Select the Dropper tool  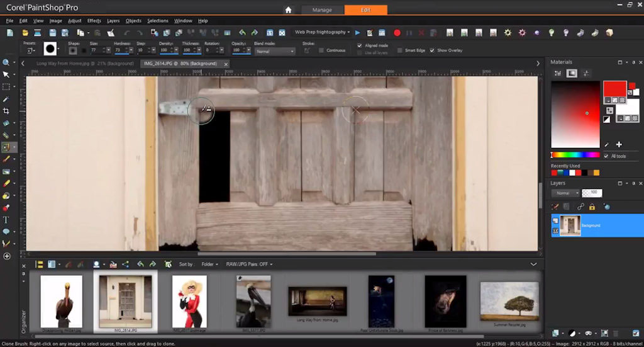6,99
